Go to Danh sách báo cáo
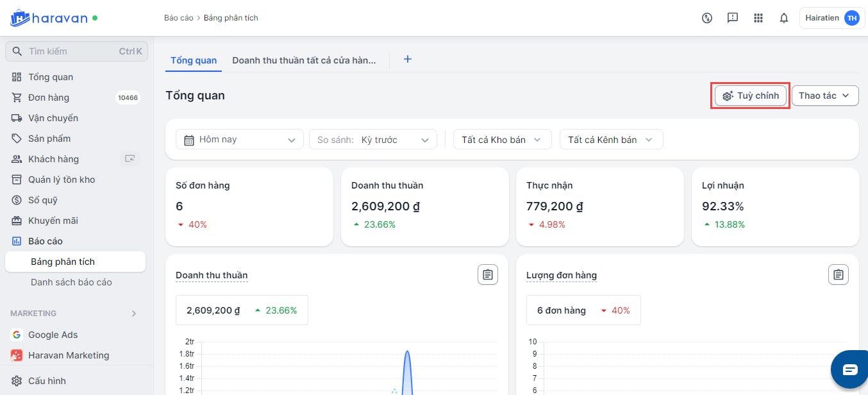 coord(71,282)
